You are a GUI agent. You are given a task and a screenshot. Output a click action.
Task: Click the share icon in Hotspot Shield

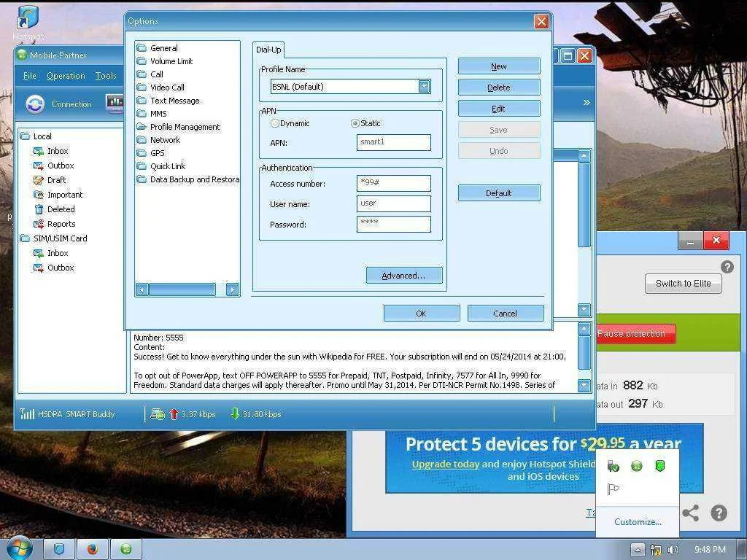coord(690,513)
